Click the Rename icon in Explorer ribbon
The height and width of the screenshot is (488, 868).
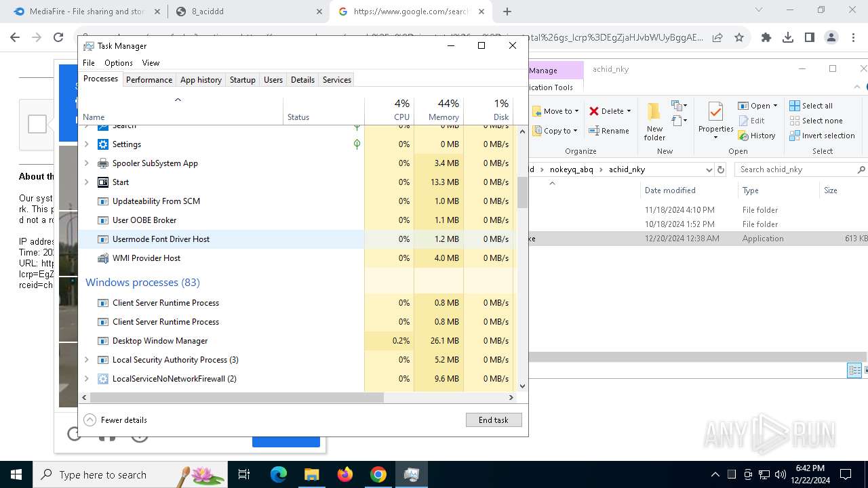click(594, 131)
